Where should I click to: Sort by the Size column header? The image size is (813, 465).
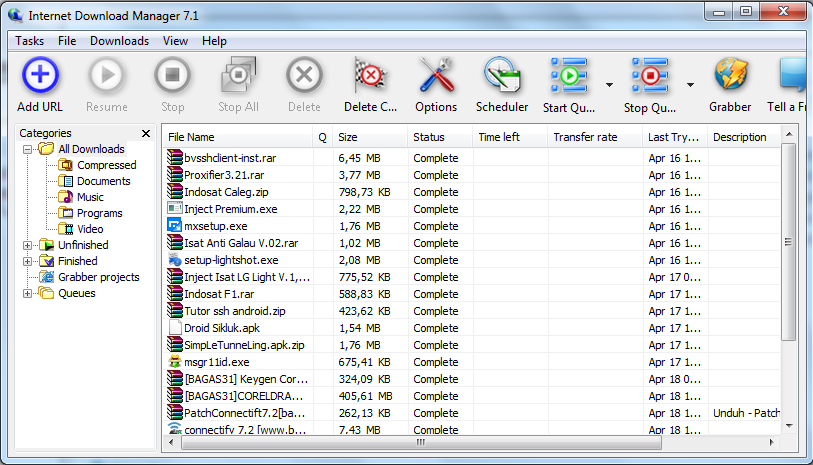370,137
